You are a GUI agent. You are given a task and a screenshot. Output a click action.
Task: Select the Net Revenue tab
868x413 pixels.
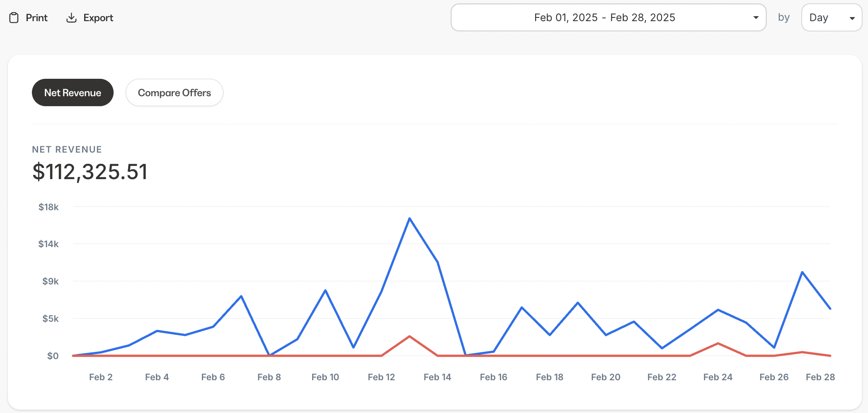[73, 92]
